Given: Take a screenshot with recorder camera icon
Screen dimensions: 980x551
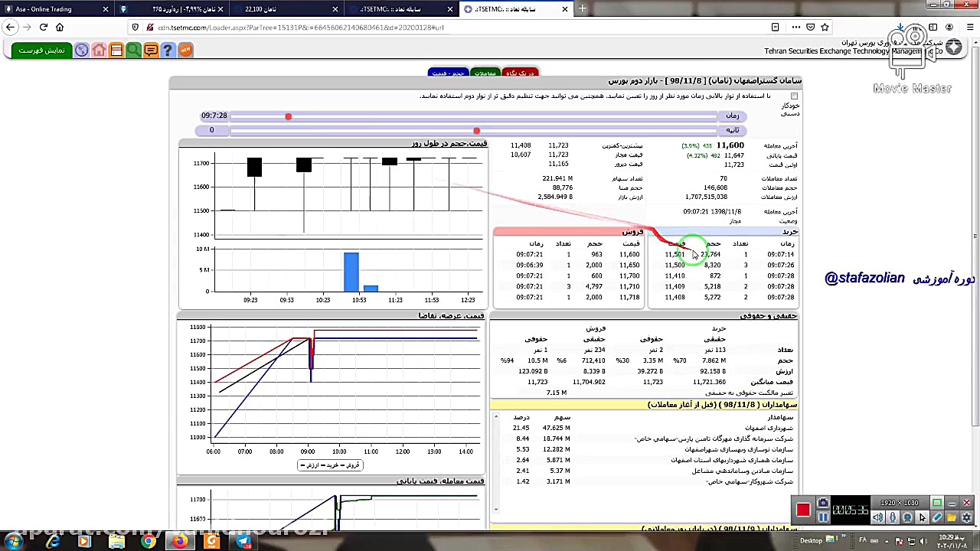Looking at the screenshot, I should [823, 504].
